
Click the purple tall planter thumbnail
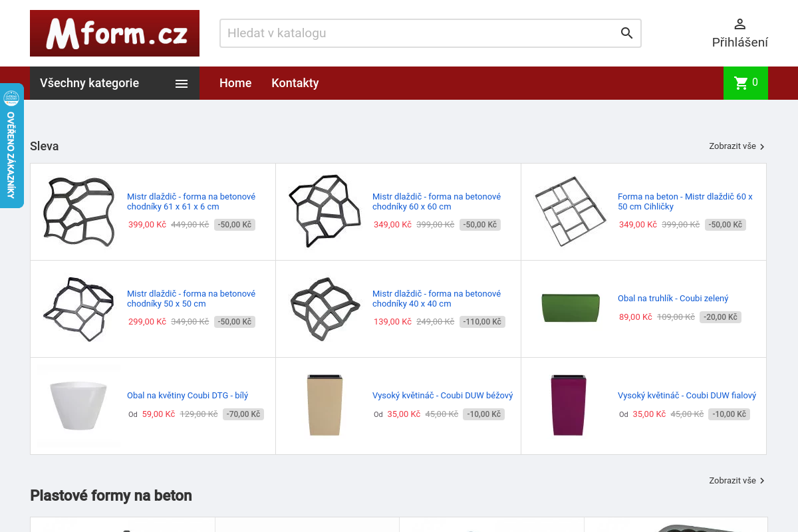click(569, 406)
